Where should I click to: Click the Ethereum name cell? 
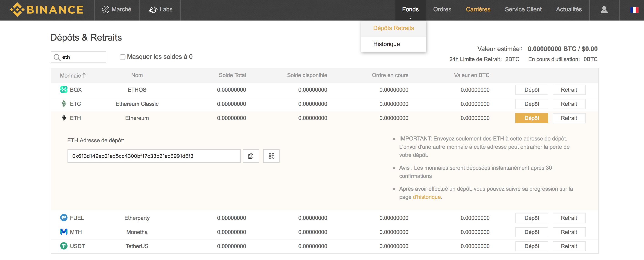coord(137,118)
